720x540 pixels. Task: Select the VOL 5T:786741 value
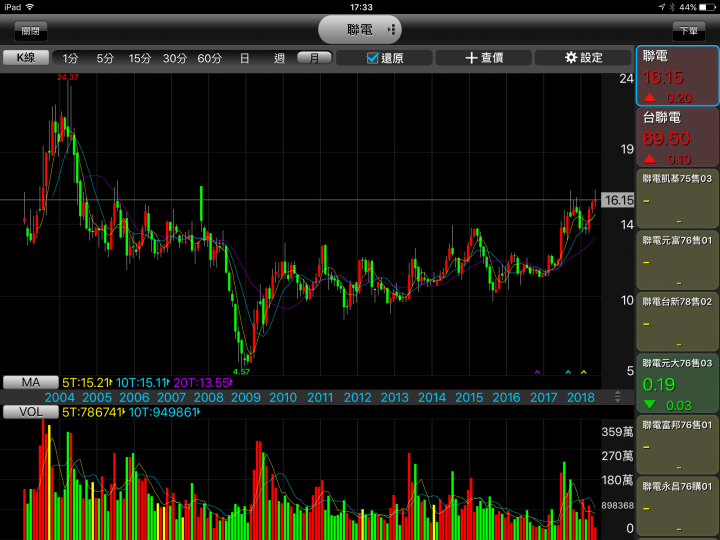[94, 412]
